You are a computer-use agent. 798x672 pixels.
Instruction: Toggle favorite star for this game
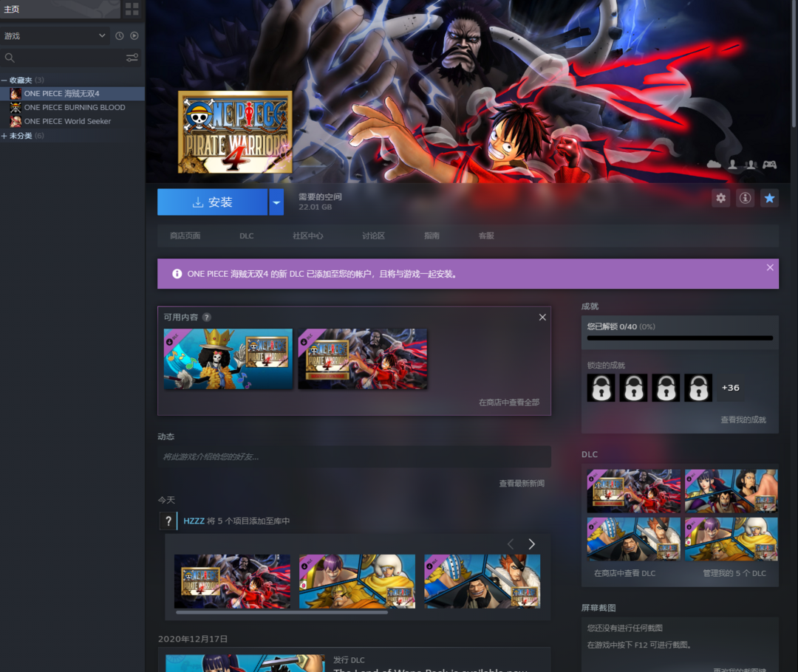769,198
